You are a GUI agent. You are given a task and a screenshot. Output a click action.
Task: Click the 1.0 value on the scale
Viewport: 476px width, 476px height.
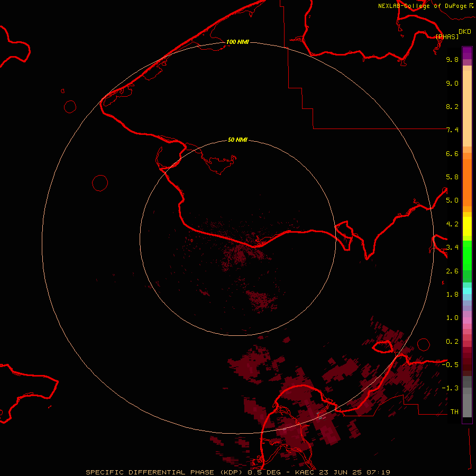pyautogui.click(x=452, y=318)
